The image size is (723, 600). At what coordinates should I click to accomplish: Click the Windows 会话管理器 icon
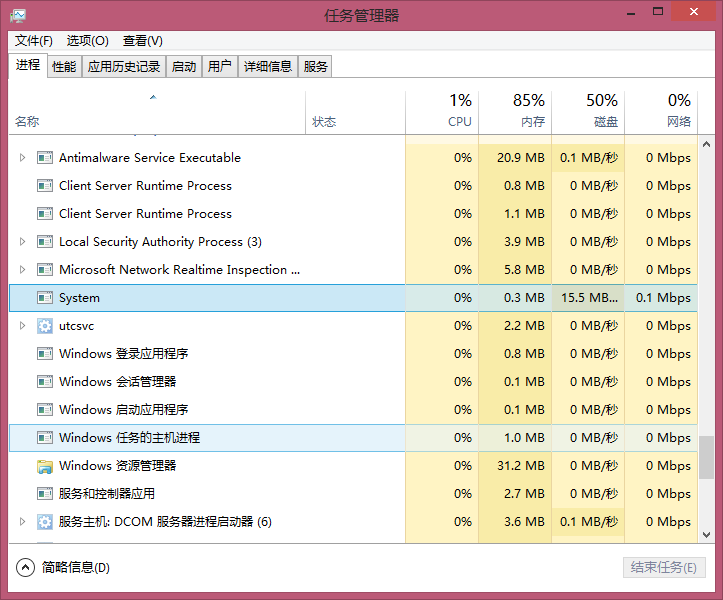pyautogui.click(x=45, y=382)
